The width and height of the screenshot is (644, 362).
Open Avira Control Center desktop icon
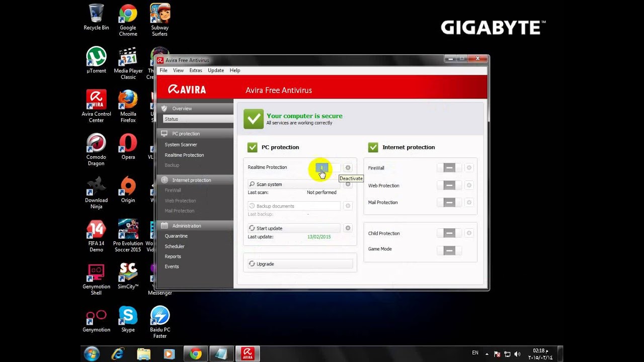tap(96, 107)
